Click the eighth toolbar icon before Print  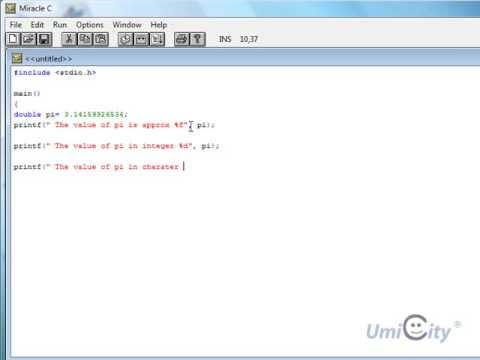click(141, 39)
